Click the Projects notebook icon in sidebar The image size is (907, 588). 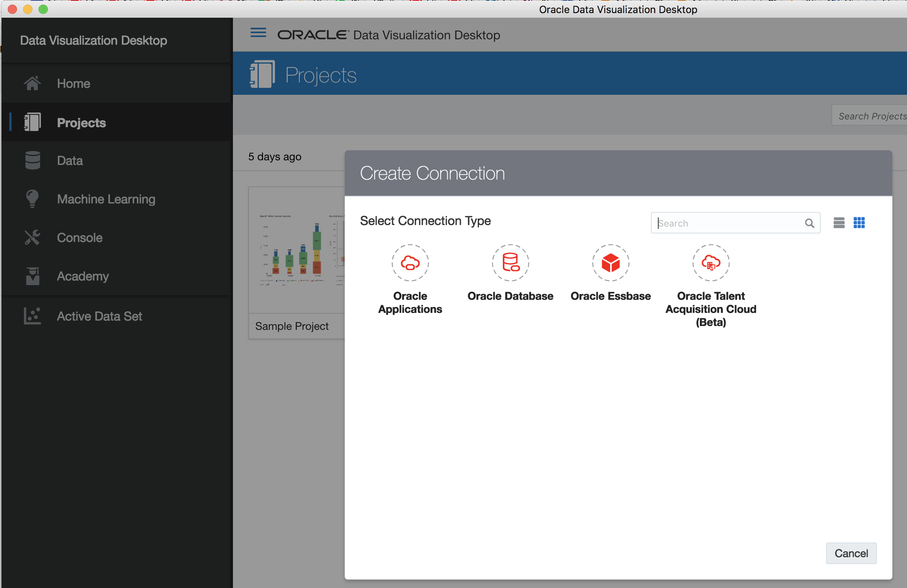pyautogui.click(x=32, y=122)
